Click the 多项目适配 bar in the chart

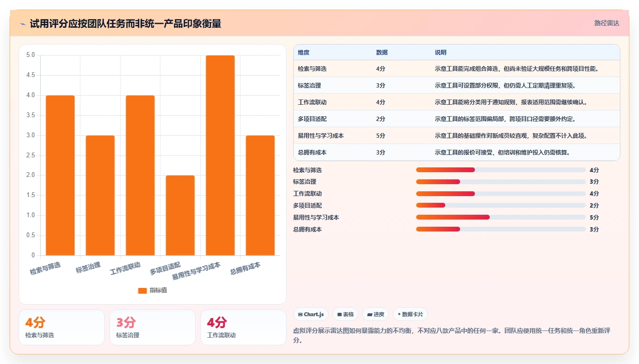tap(180, 215)
